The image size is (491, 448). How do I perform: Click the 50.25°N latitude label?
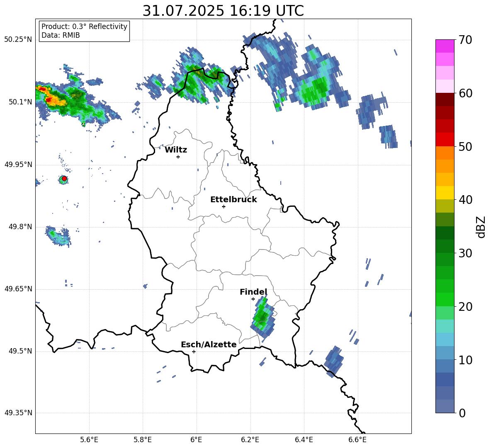18,40
